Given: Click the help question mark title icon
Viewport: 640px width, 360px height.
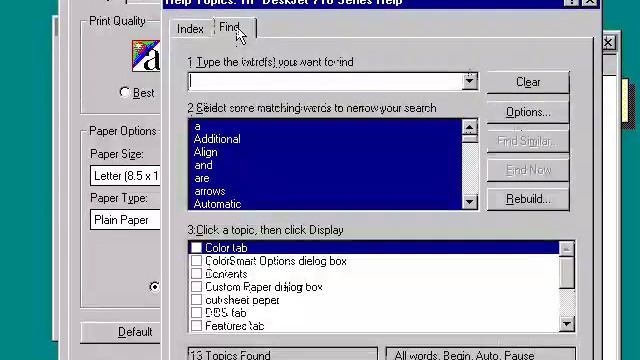Looking at the screenshot, I should click(x=571, y=2).
